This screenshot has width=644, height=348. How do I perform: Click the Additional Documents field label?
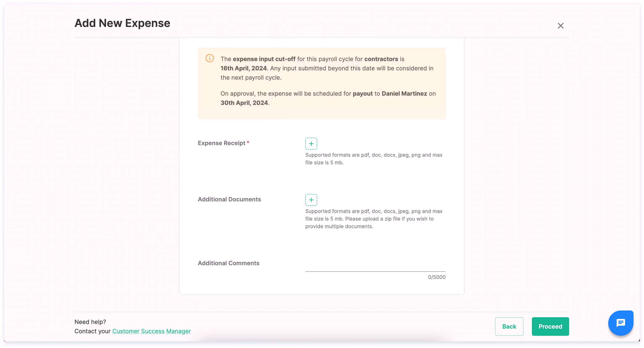tap(229, 199)
